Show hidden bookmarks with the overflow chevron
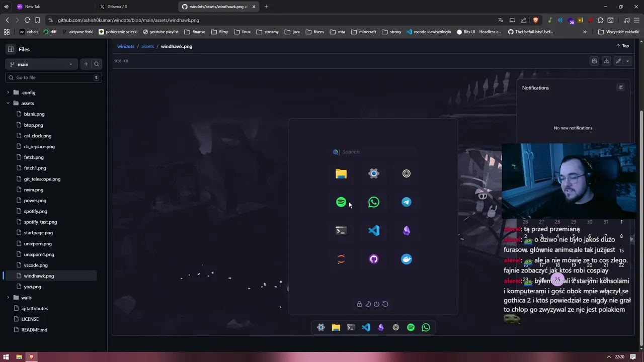This screenshot has height=362, width=644. [585, 32]
